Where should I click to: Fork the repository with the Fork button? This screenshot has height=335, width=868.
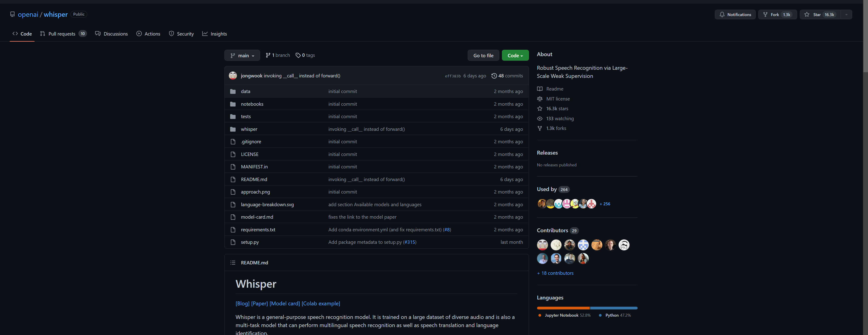777,14
